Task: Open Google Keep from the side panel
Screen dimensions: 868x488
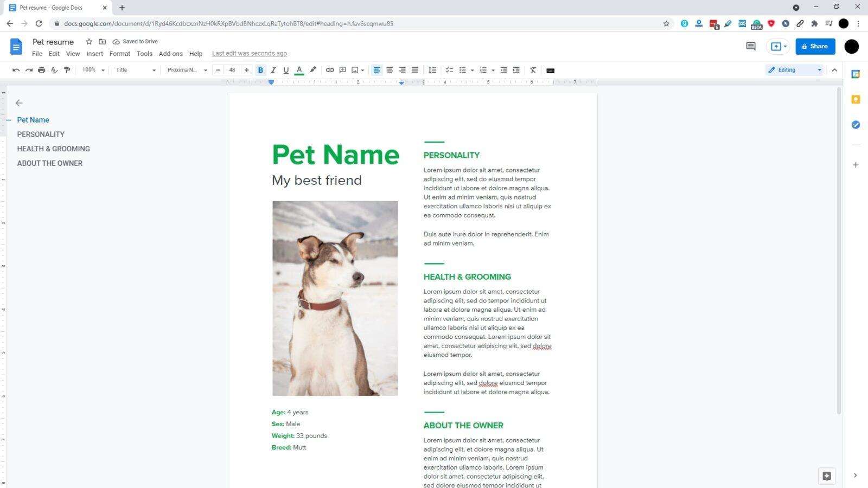Action: 856,99
